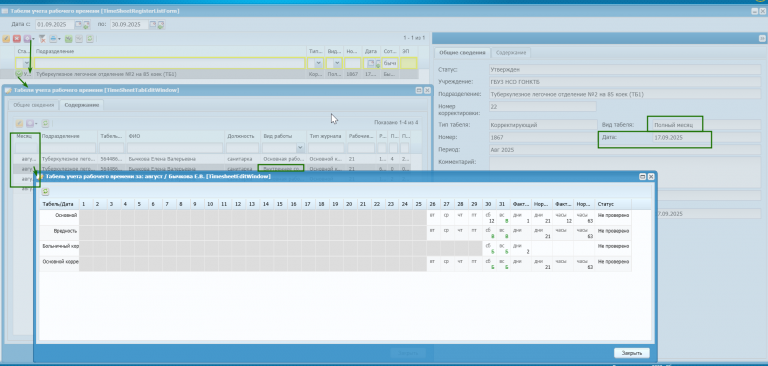Expand the Вид работы filter dropdown

click(300, 148)
